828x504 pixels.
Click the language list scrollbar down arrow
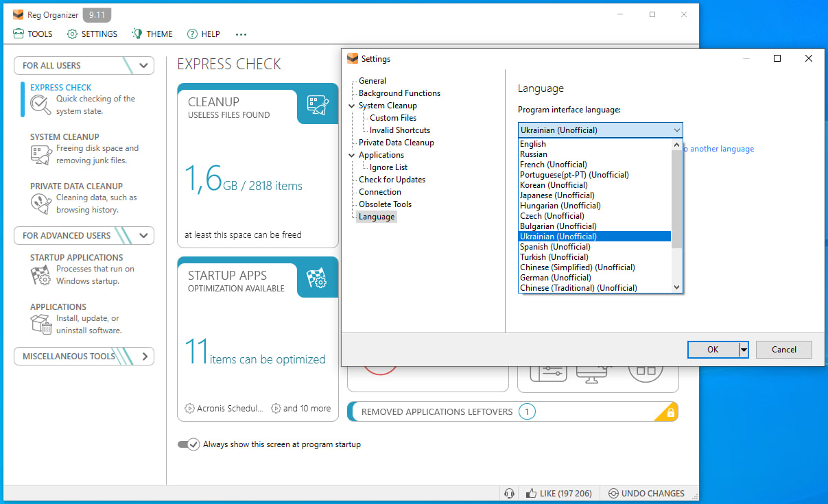click(x=677, y=287)
